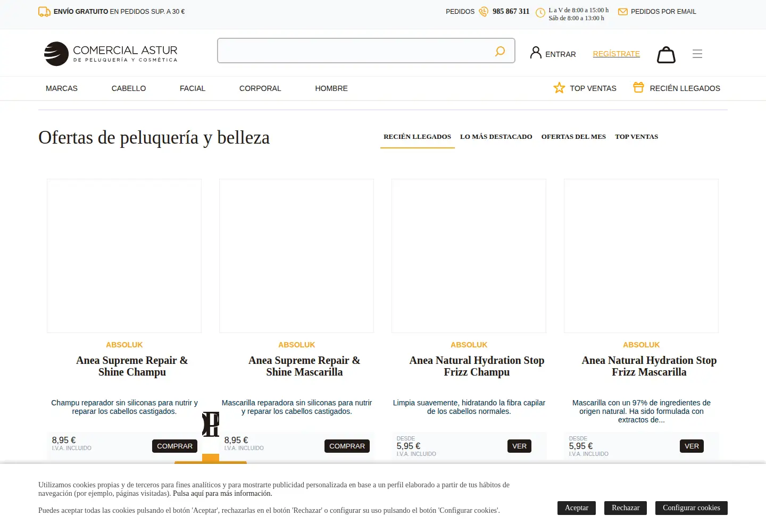Click the star icon next to TOP VENTAS

[559, 88]
